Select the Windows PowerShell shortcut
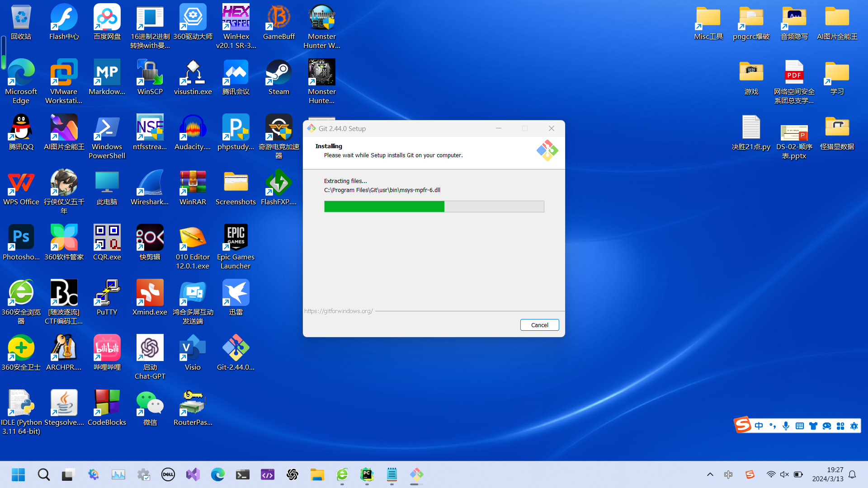The width and height of the screenshot is (868, 488). (107, 137)
